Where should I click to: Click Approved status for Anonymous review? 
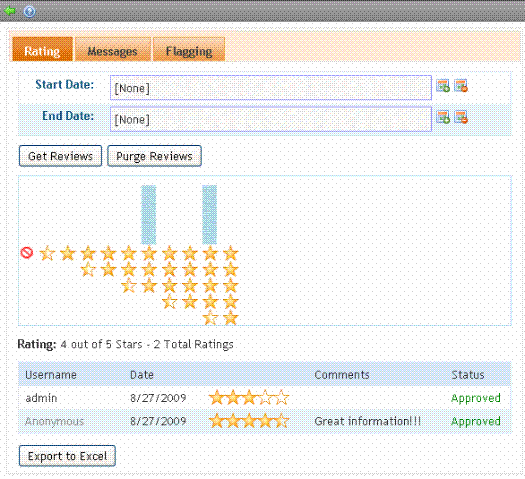point(476,421)
